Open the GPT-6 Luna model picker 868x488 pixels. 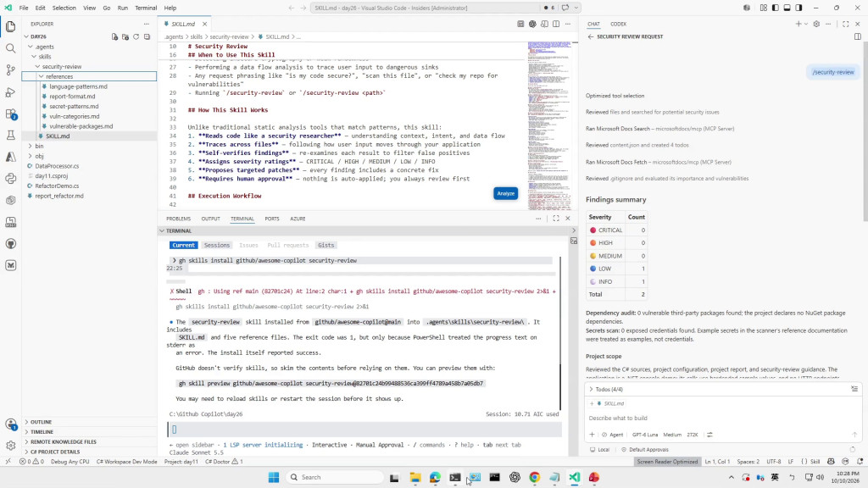pos(645,435)
